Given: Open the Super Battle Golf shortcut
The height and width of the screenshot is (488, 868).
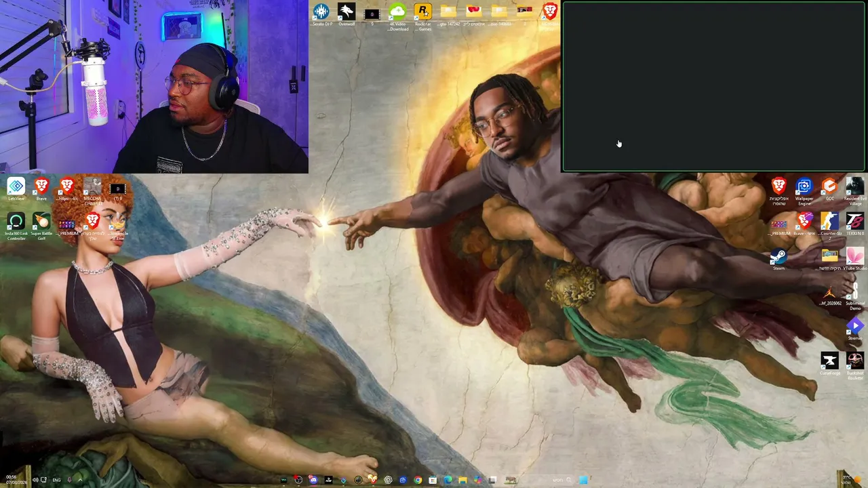Looking at the screenshot, I should 41,227.
